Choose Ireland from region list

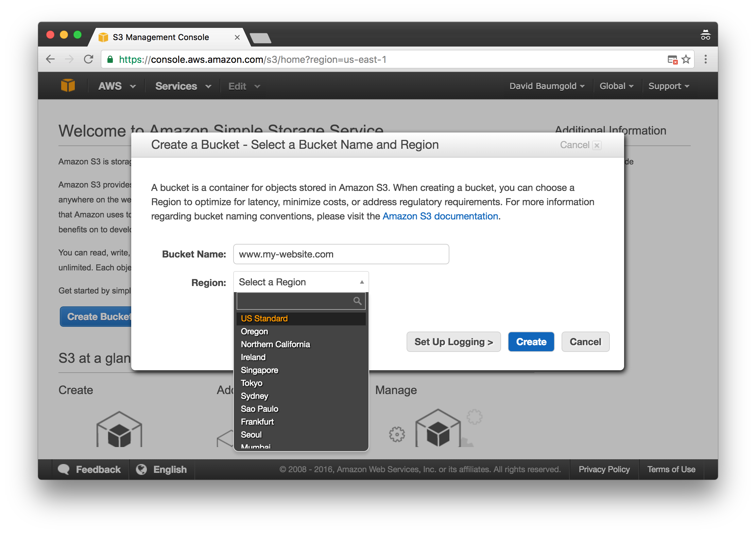[301, 357]
